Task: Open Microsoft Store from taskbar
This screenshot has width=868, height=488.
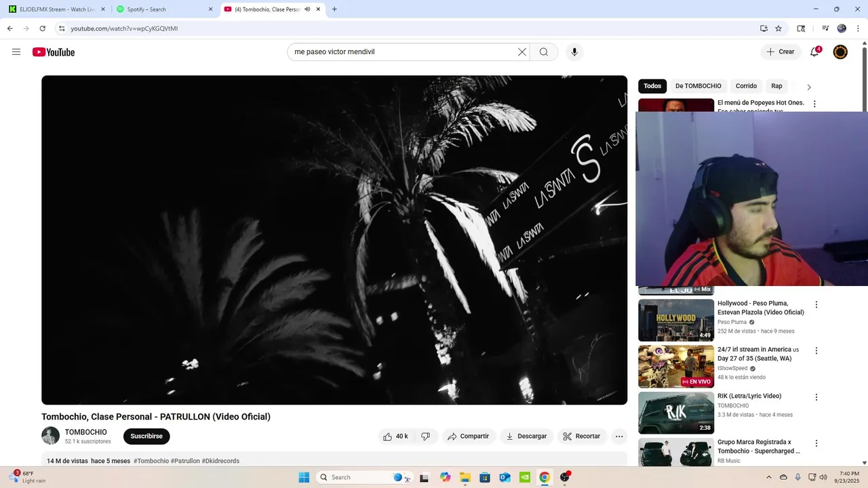Action: (x=485, y=477)
